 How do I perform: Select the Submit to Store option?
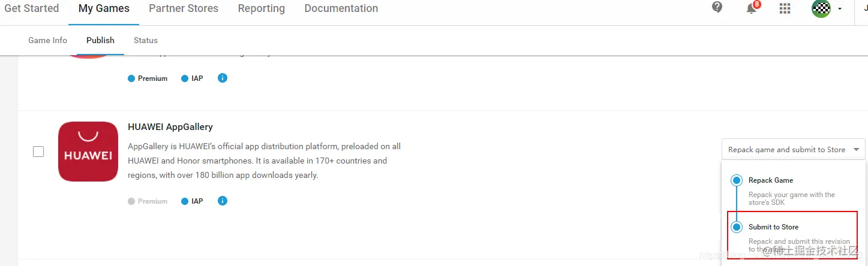(773, 227)
